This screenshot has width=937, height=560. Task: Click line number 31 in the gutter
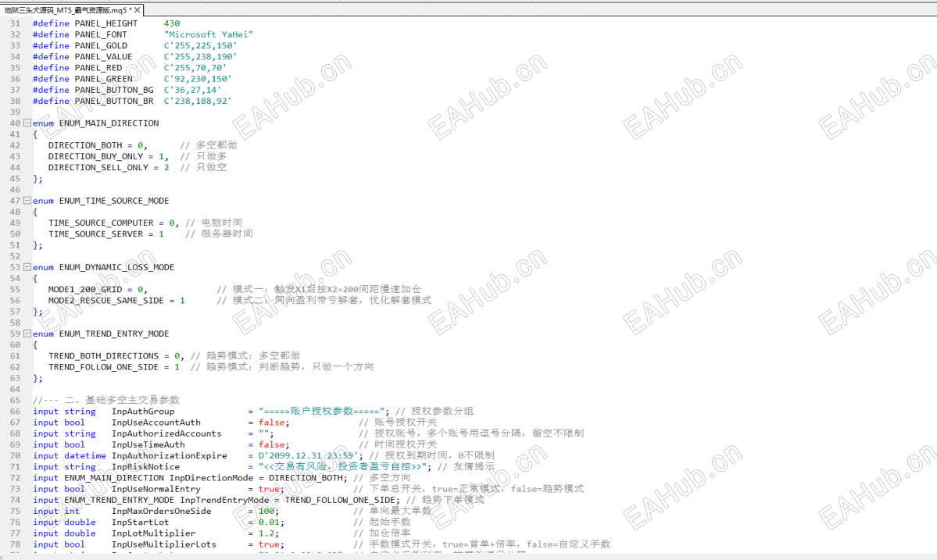(x=15, y=23)
